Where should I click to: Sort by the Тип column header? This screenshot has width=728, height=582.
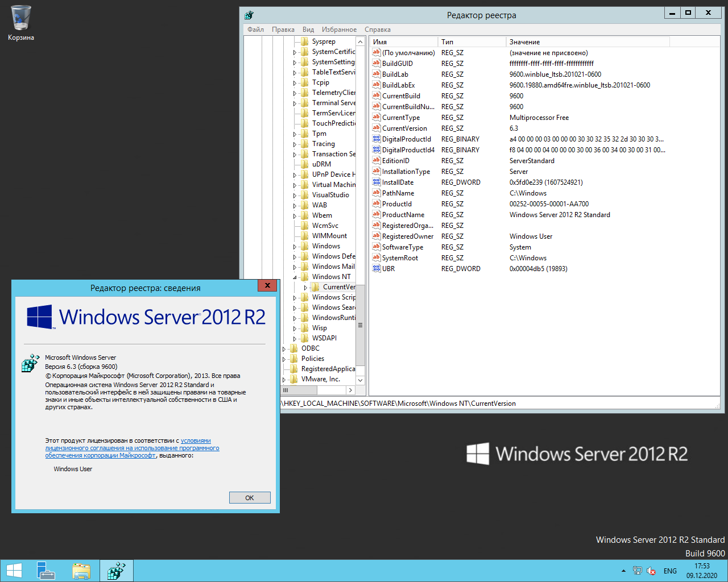(471, 42)
